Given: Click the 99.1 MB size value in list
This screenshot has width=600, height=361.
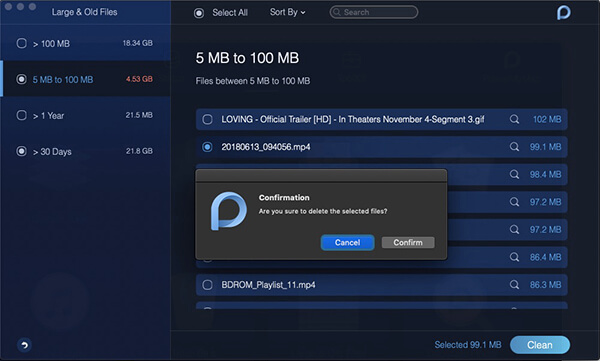Looking at the screenshot, I should 545,147.
